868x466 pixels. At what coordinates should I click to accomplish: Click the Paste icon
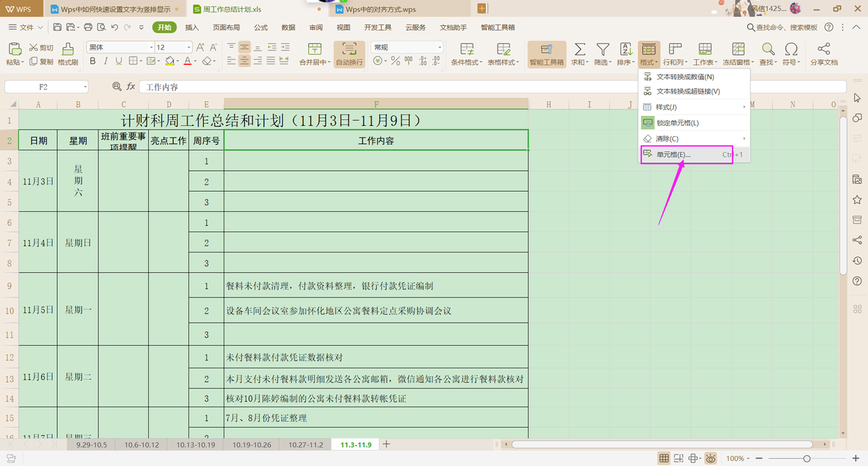tap(15, 49)
